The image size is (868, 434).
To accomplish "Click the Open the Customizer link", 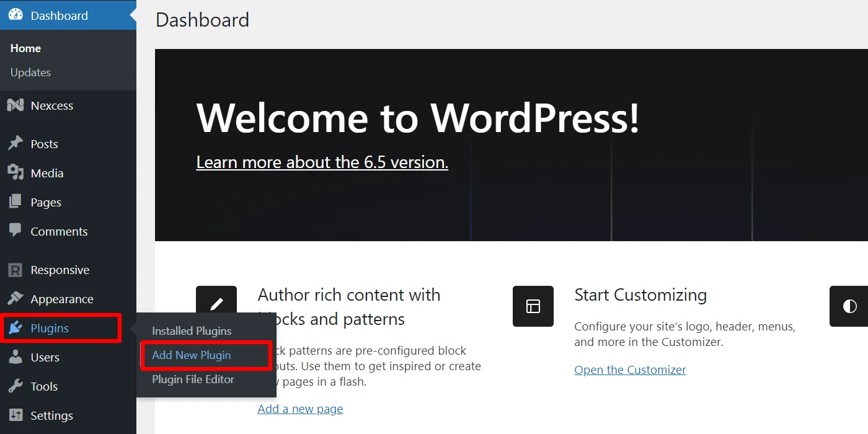I will point(630,370).
